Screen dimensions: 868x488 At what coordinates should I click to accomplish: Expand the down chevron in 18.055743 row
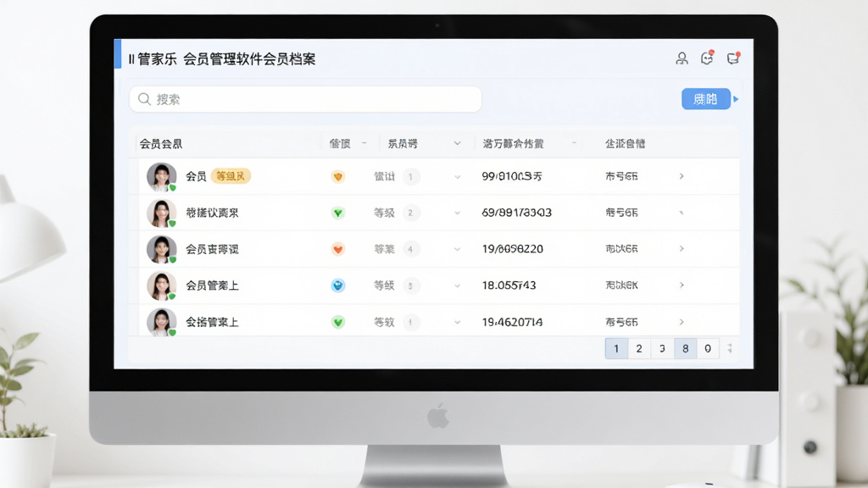[x=457, y=286]
